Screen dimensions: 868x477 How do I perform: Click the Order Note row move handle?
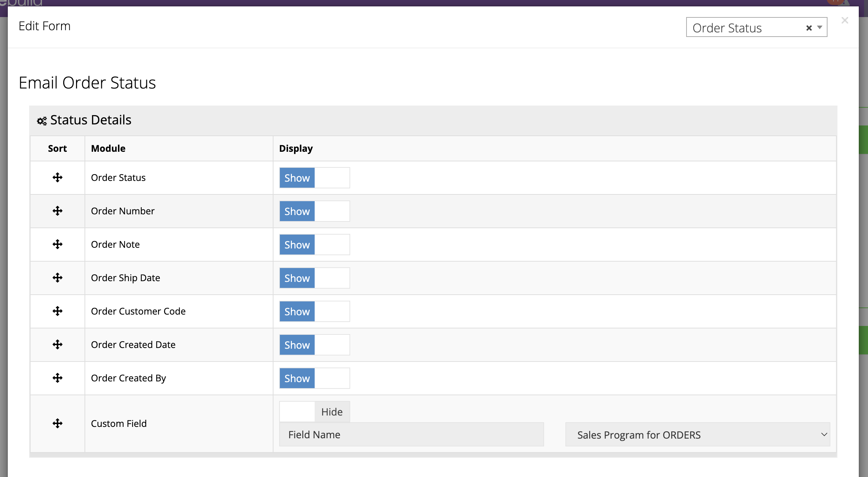(x=58, y=244)
